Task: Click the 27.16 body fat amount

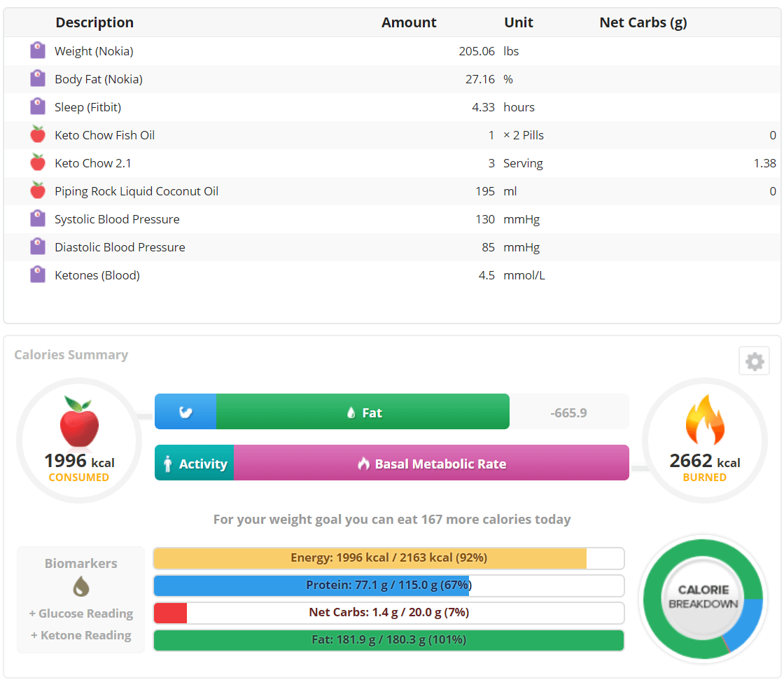Action: 480,79
